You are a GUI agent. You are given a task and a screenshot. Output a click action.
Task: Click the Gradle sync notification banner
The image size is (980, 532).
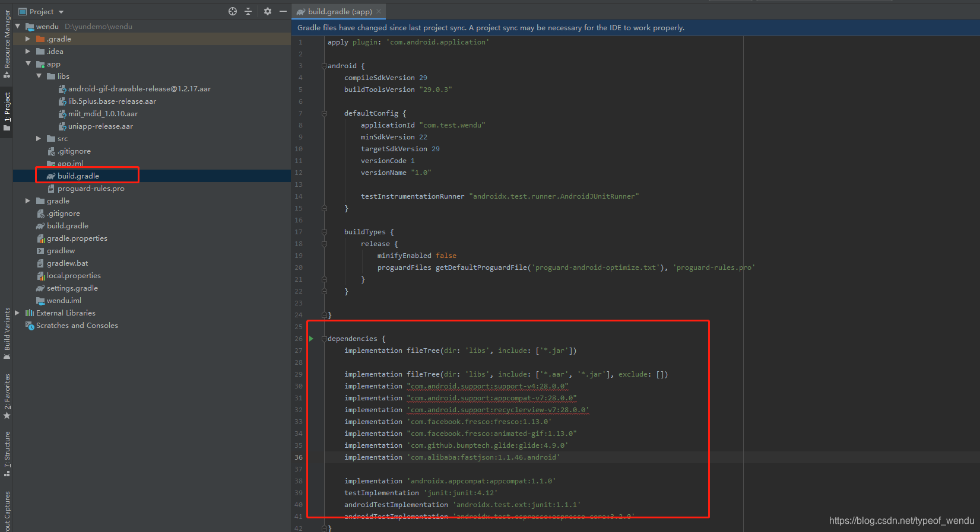(x=635, y=27)
